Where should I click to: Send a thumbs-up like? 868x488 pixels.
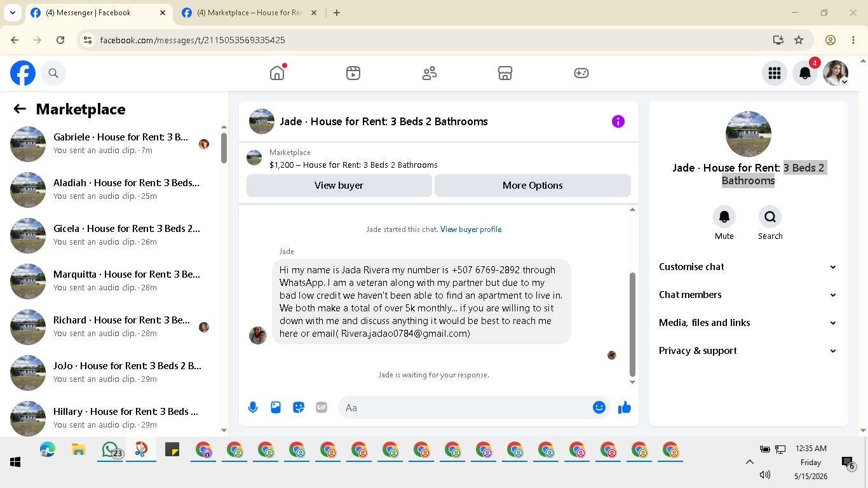(625, 407)
